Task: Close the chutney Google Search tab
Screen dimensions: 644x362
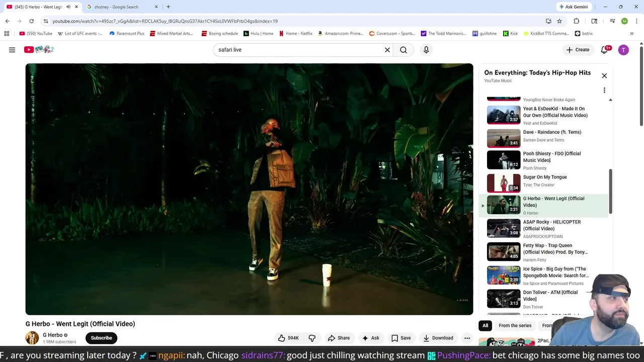Action: (x=156, y=7)
